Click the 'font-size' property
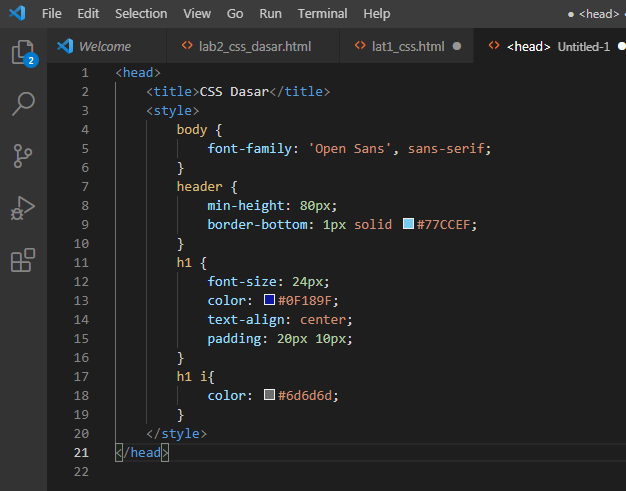Screen dimensions: 626x491 click(242, 281)
